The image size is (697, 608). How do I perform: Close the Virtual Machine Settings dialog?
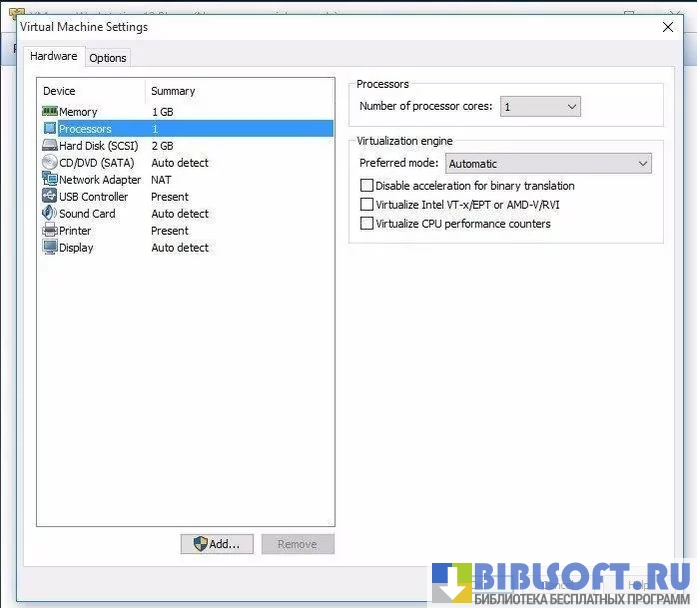668,27
